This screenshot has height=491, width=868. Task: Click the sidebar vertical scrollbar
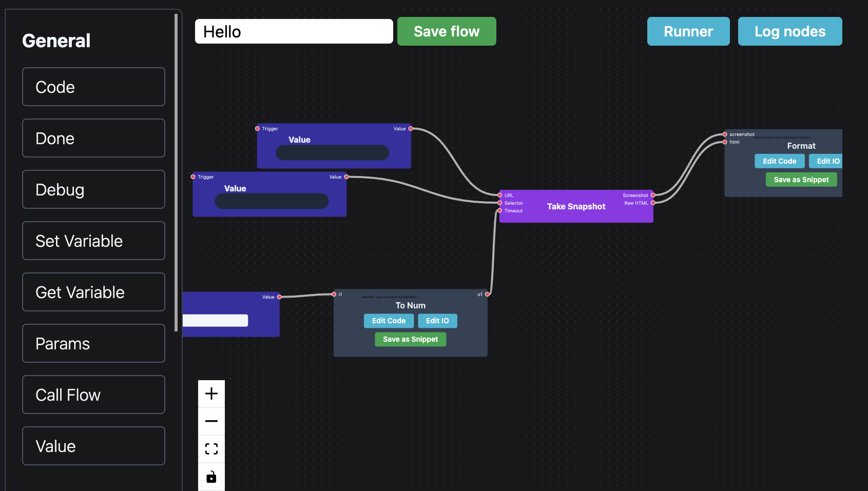click(176, 172)
